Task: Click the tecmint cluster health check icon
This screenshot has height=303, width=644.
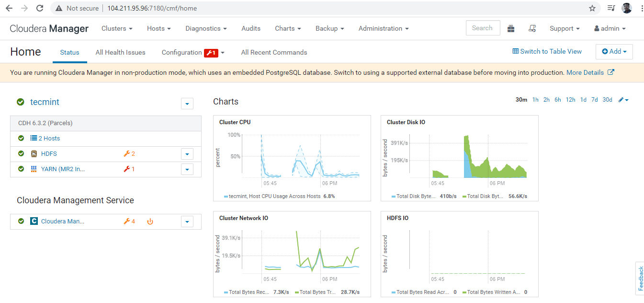Action: click(x=21, y=102)
